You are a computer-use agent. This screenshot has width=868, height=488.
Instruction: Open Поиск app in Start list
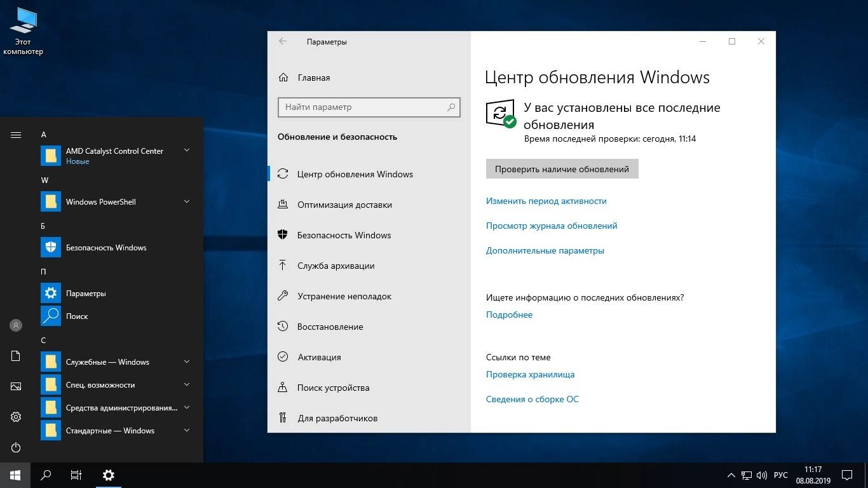[51, 316]
